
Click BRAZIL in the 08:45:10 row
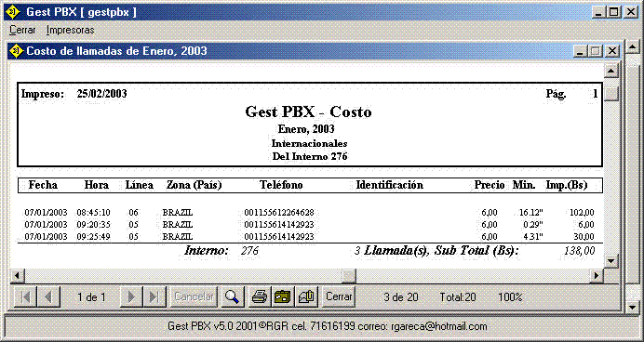coord(178,213)
